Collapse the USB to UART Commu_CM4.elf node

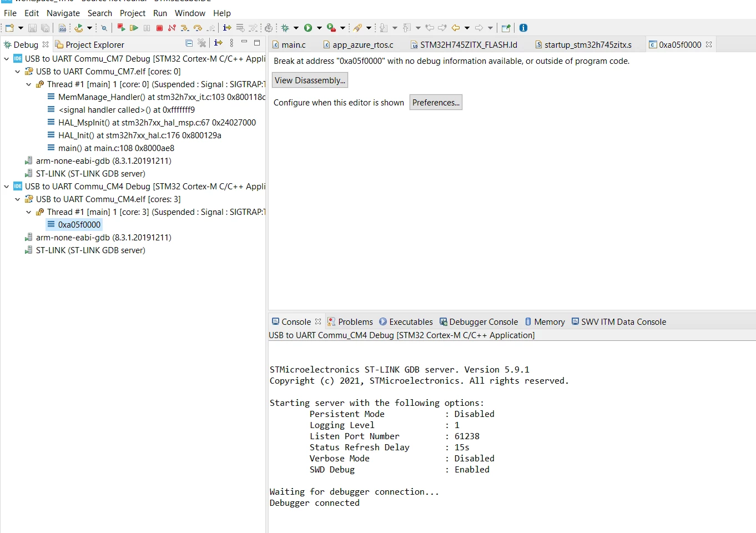click(x=18, y=199)
